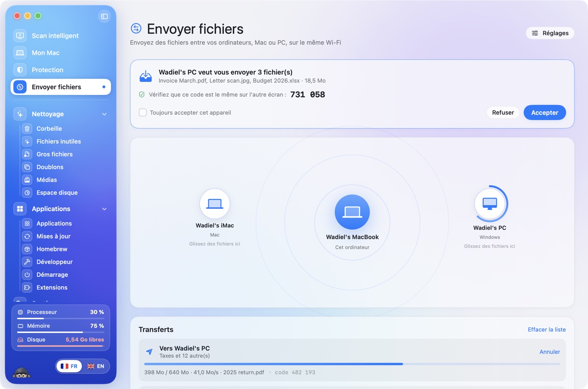Click the Espace disque sidebar icon
The image size is (588, 389).
click(x=27, y=193)
